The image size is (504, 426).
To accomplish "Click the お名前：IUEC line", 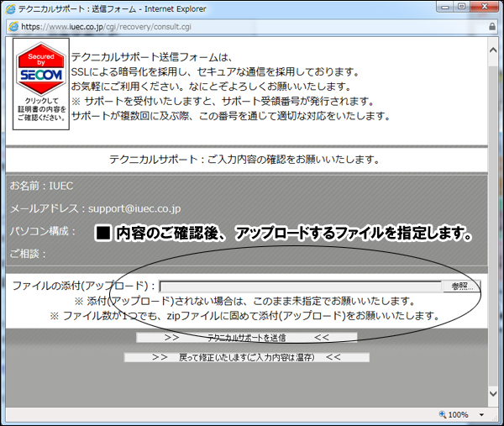I will coord(41,186).
